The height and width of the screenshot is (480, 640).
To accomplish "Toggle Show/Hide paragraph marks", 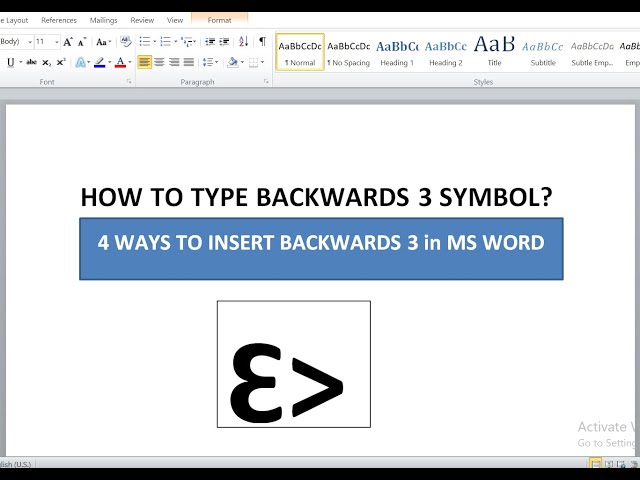I will coord(262,42).
